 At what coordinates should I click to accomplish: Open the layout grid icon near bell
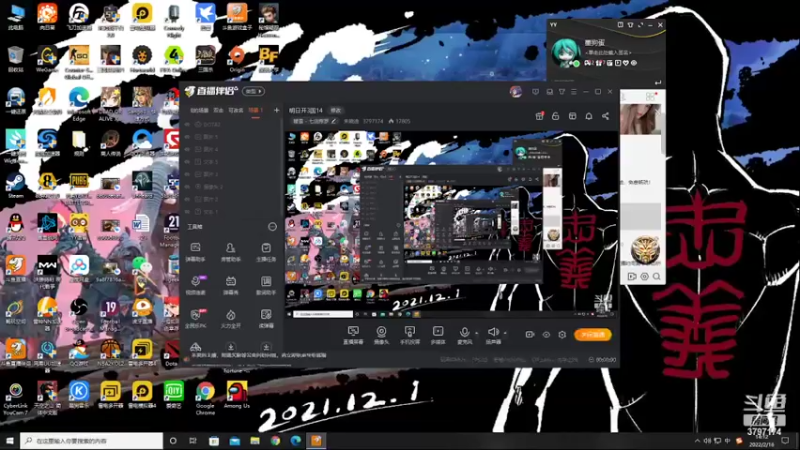tap(572, 116)
